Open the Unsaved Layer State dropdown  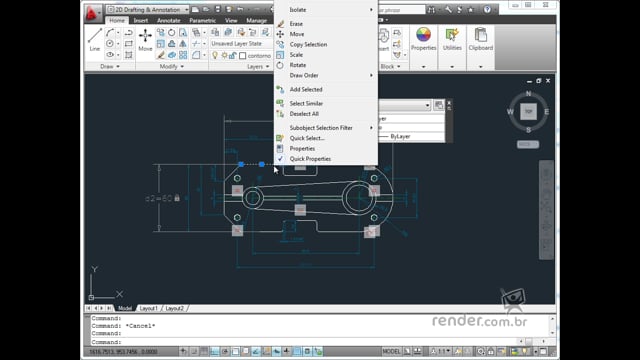241,44
